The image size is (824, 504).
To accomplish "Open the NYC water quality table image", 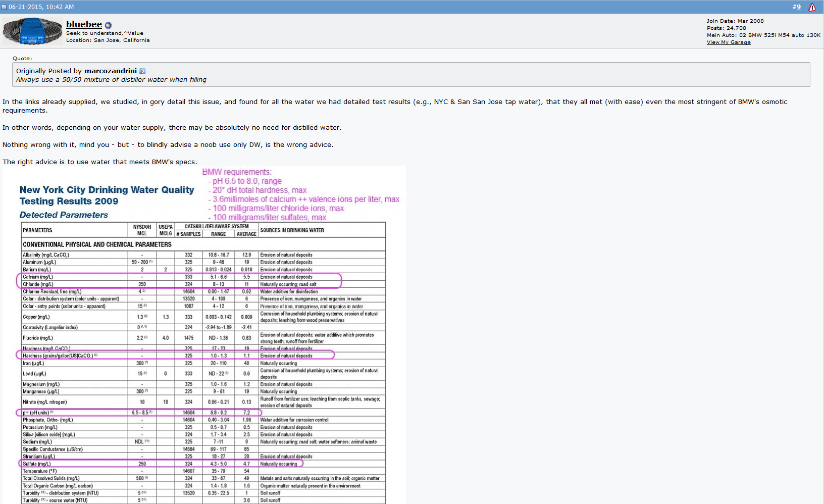I will tap(204, 335).
